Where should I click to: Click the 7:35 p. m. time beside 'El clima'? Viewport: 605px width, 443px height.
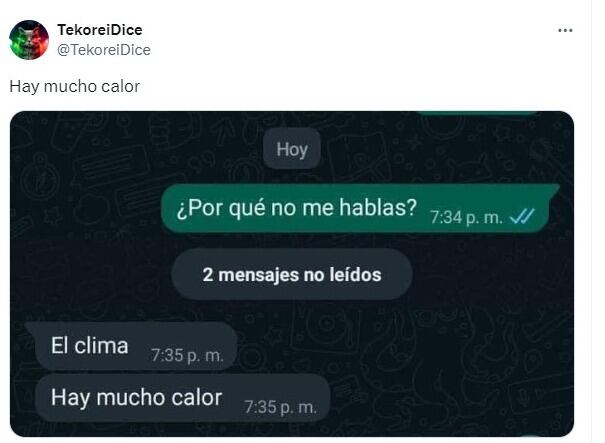(188, 355)
